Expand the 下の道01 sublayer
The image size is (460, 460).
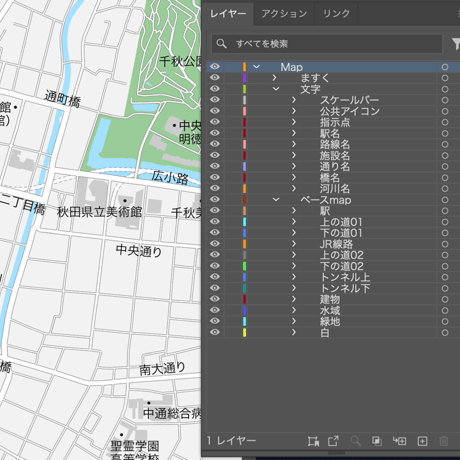coord(294,232)
